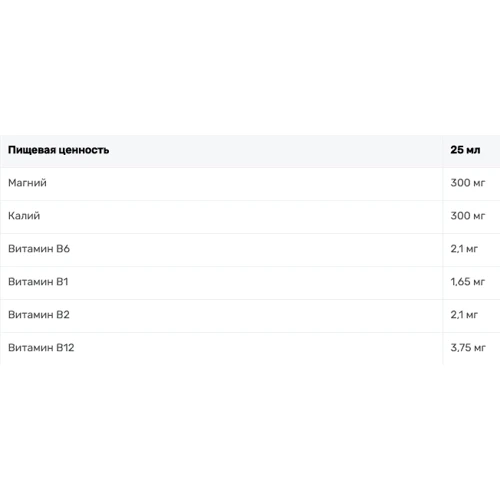Image resolution: width=500 pixels, height=500 pixels.
Task: Click the 300 мг value for Магний
Action: pos(468,183)
